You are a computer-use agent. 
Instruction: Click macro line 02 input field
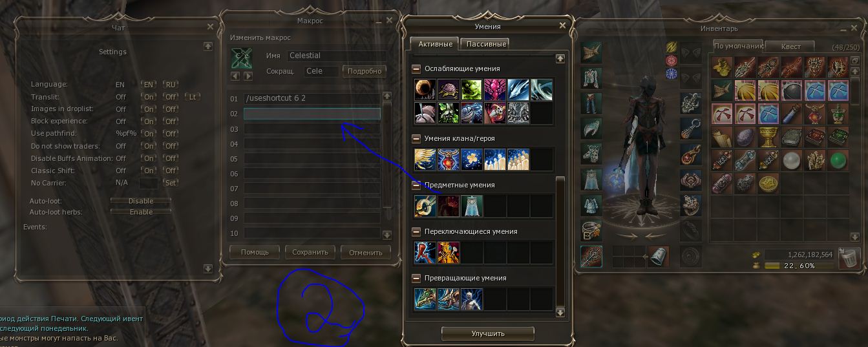point(312,114)
